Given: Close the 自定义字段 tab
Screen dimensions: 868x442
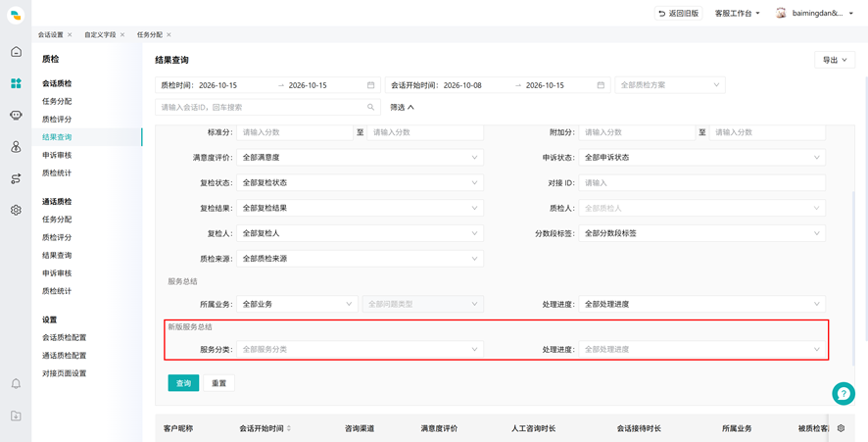Looking at the screenshot, I should (121, 34).
